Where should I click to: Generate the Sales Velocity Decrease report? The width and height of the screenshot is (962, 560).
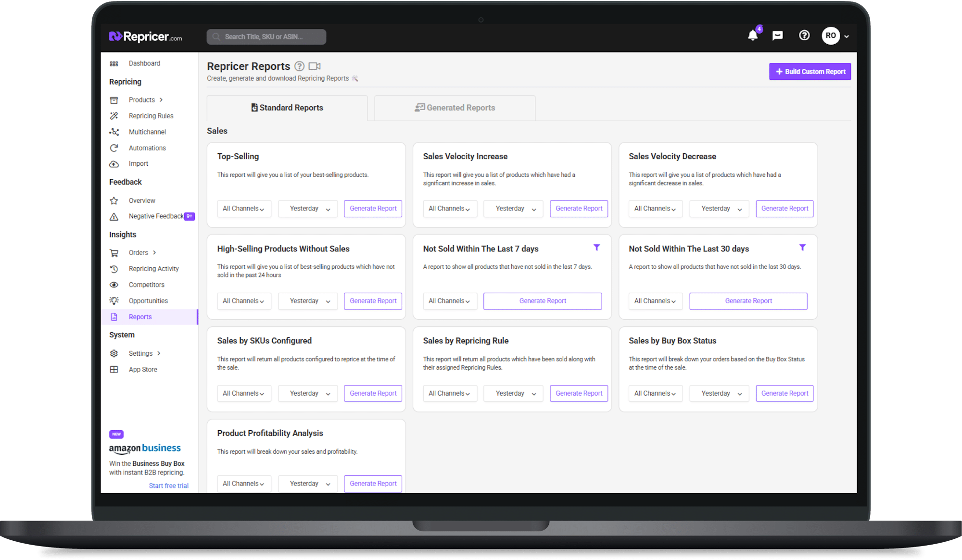click(785, 209)
